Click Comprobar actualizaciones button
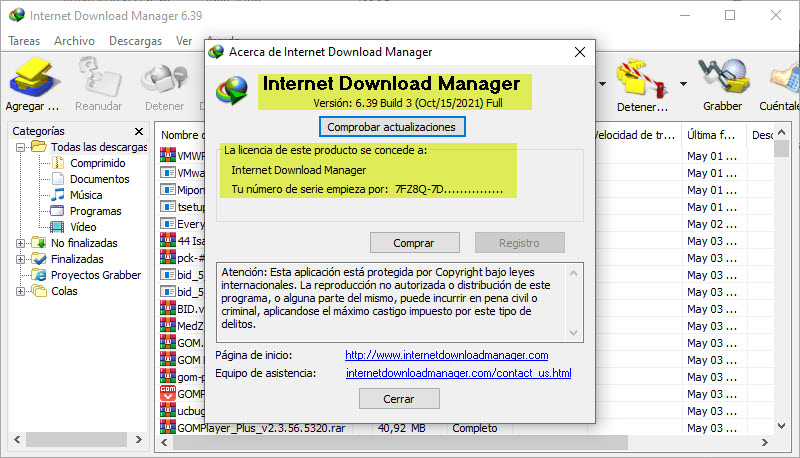Image resolution: width=800 pixels, height=458 pixels. tap(392, 127)
